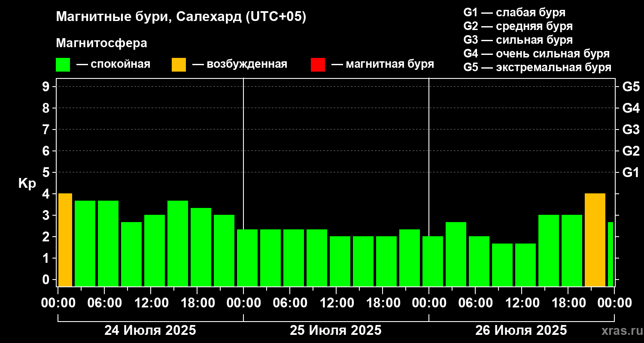644x343 pixels.
Task: Click the 'G2' label on the right axis
Action: click(631, 151)
